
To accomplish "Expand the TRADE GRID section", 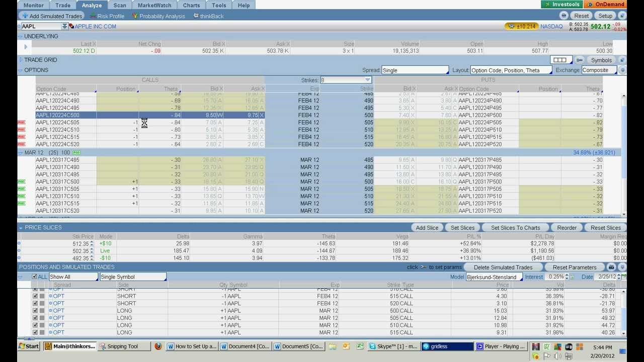I will coord(21,60).
